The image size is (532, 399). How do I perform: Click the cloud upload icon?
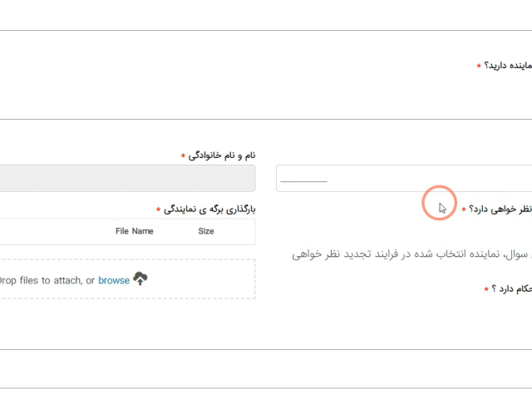tap(140, 279)
